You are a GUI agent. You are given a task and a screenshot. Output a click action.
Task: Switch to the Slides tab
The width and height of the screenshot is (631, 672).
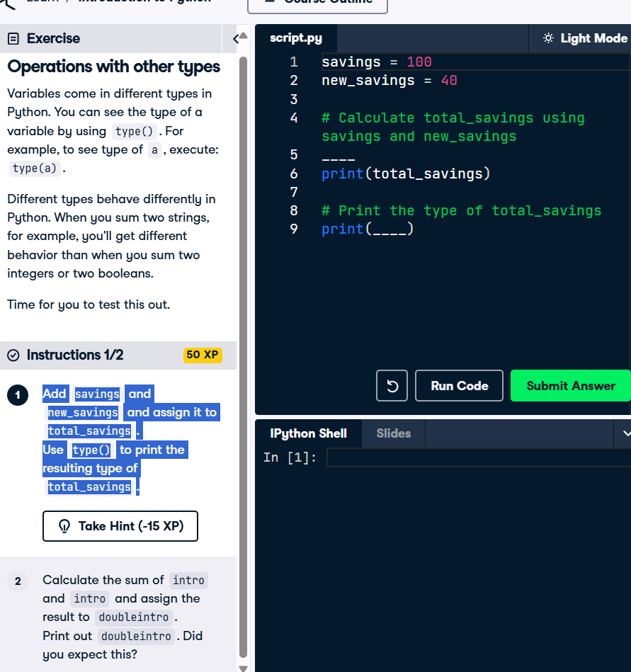(393, 433)
